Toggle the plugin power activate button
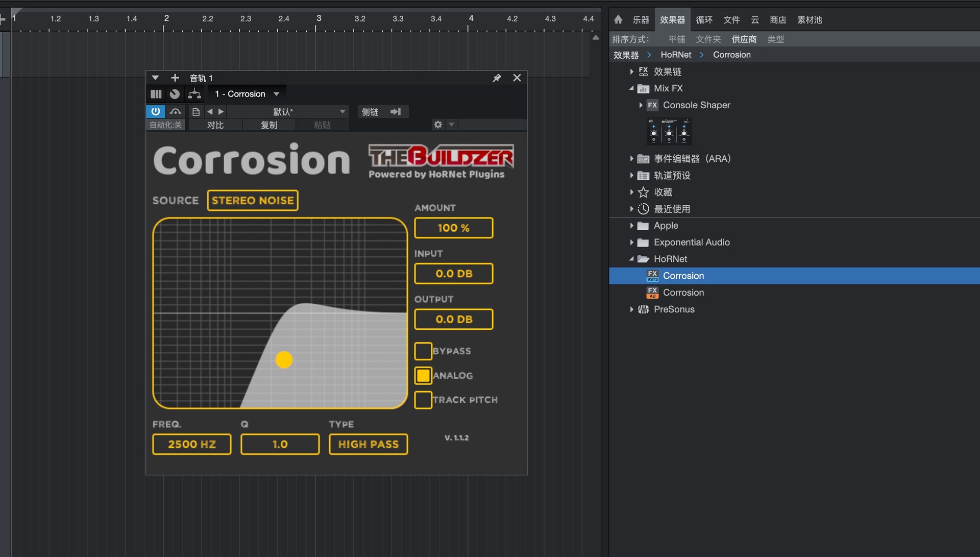Viewport: 980px width, 557px height. 156,111
